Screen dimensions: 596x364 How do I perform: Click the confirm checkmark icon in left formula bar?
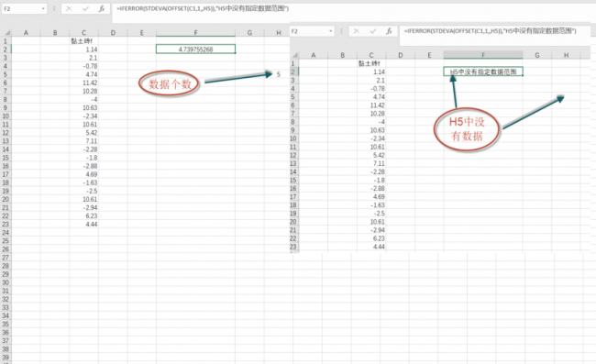pos(85,8)
